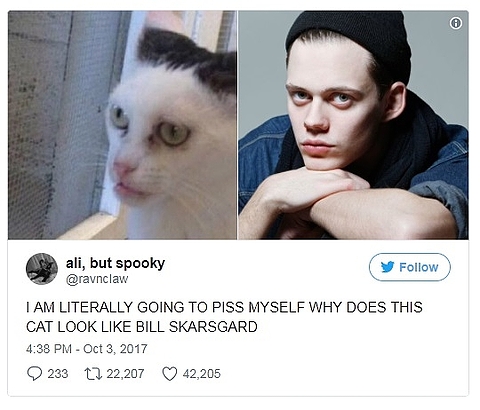Click tweet text line starting I AM LITERALLY
The image size is (480, 410).
click(224, 307)
